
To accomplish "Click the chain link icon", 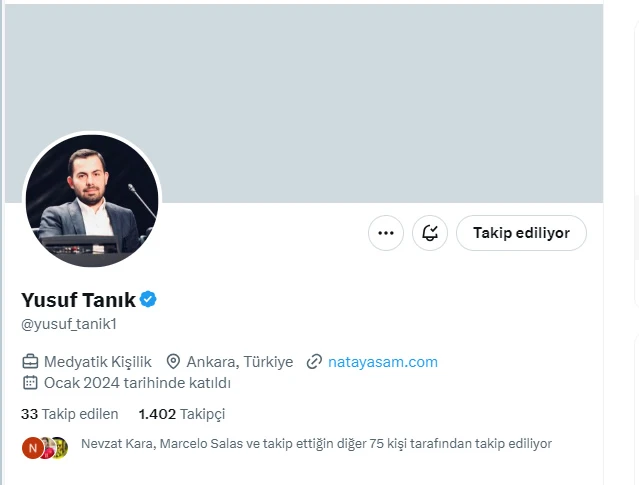I will click(x=314, y=362).
